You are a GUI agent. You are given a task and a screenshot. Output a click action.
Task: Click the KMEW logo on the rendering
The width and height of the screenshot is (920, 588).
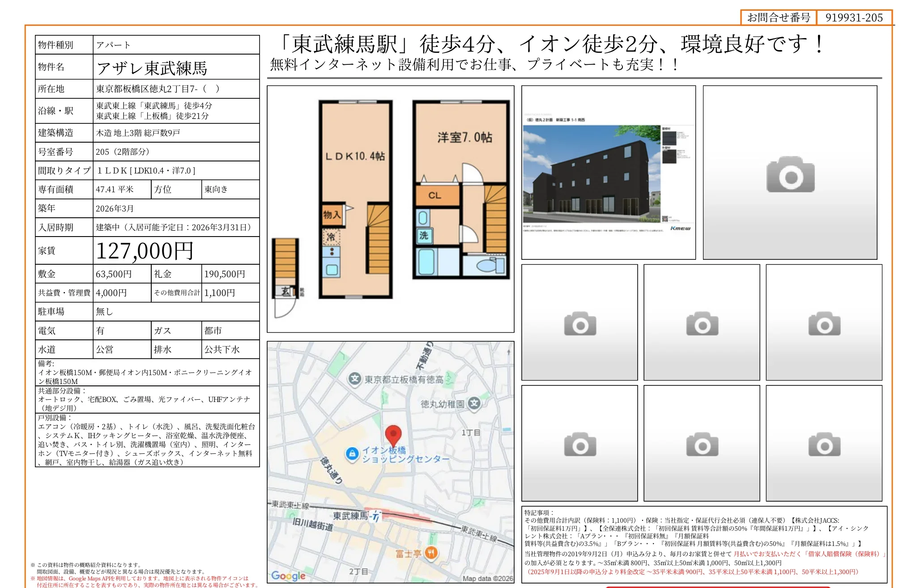(x=681, y=228)
